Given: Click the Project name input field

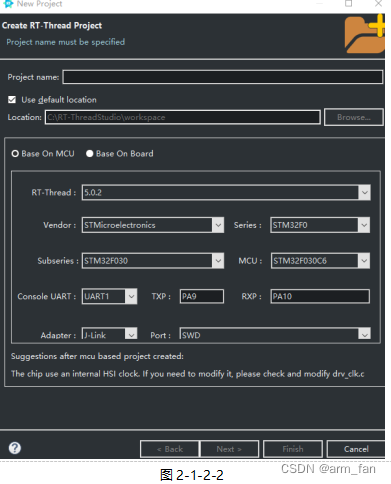Looking at the screenshot, I should tap(223, 77).
